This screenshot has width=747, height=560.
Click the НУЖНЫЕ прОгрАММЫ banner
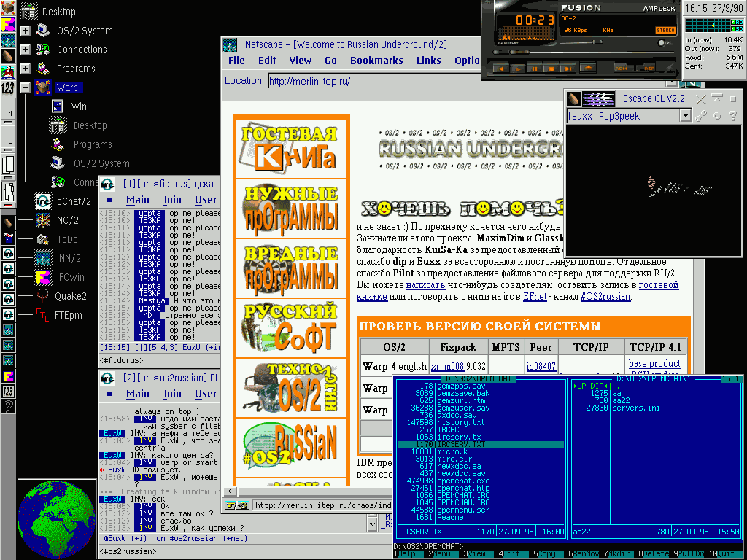click(x=290, y=209)
